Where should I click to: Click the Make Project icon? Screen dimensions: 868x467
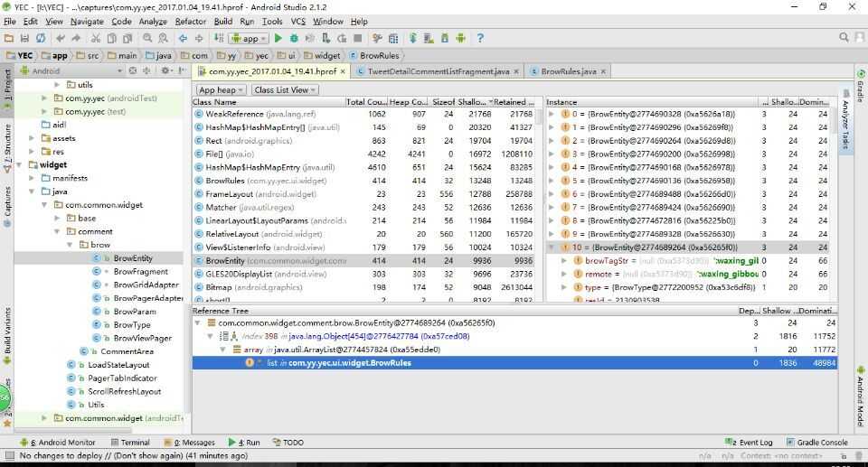pyautogui.click(x=219, y=38)
